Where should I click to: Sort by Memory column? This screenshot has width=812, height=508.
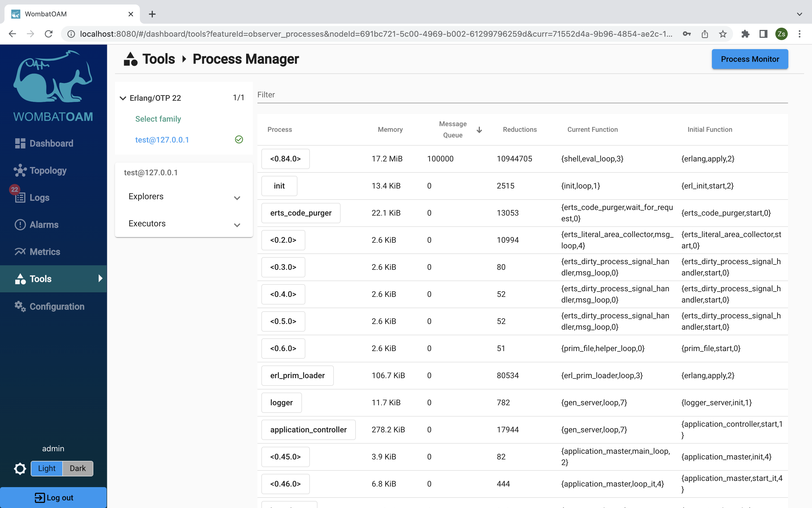click(390, 130)
